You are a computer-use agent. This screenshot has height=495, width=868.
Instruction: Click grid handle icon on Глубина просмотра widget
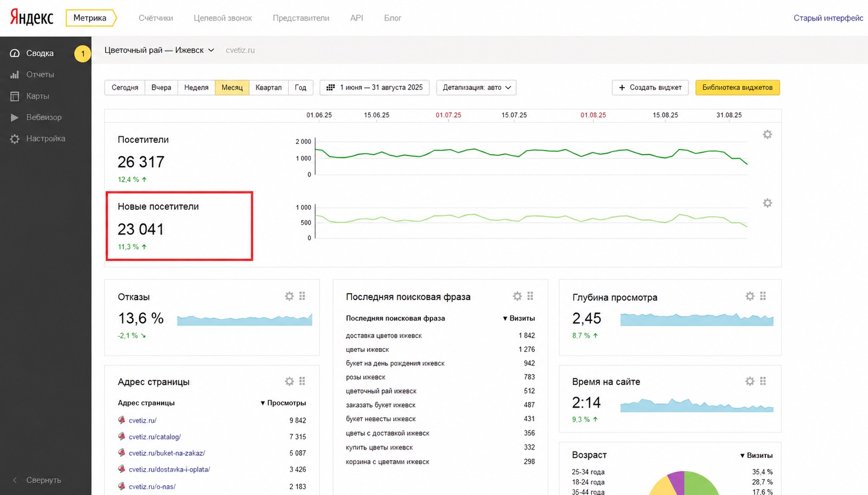(763, 296)
